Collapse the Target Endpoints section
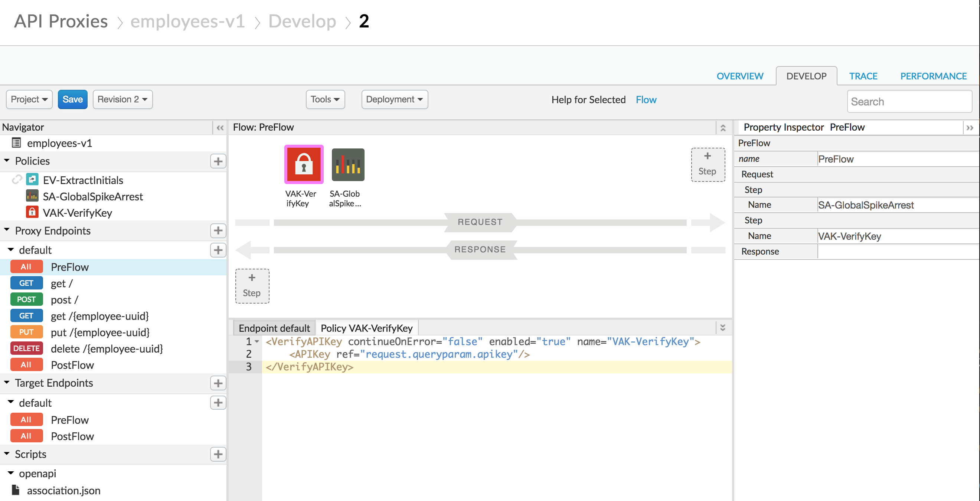 (7, 382)
